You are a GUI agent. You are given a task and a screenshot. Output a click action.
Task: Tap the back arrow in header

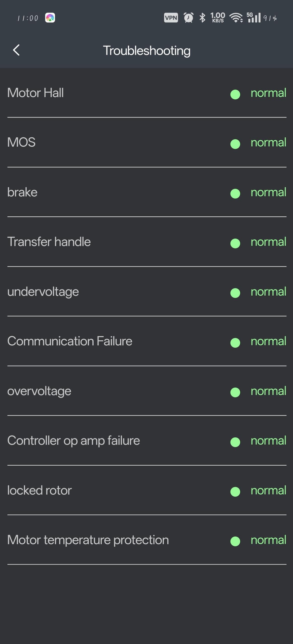(16, 50)
